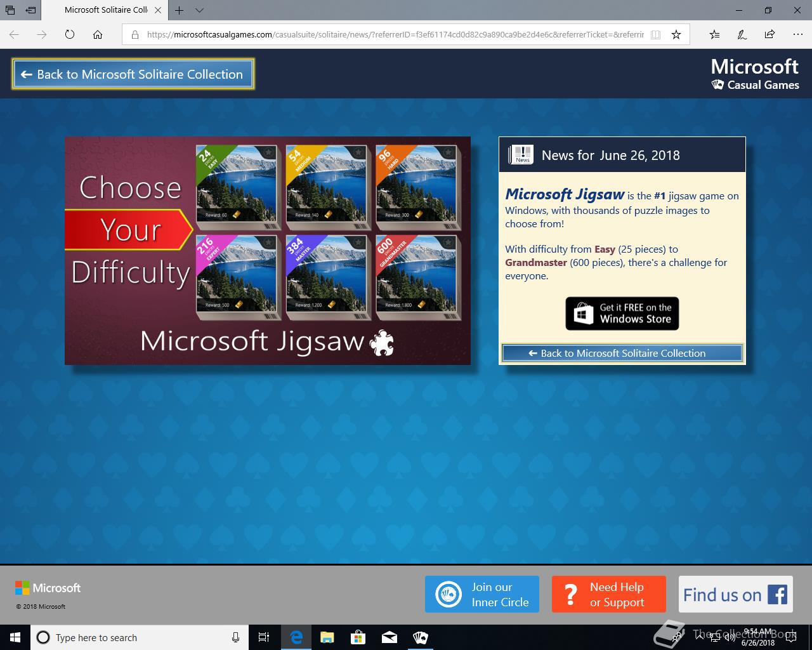Click the Type here to search box
The width and height of the screenshot is (812, 650).
point(140,637)
